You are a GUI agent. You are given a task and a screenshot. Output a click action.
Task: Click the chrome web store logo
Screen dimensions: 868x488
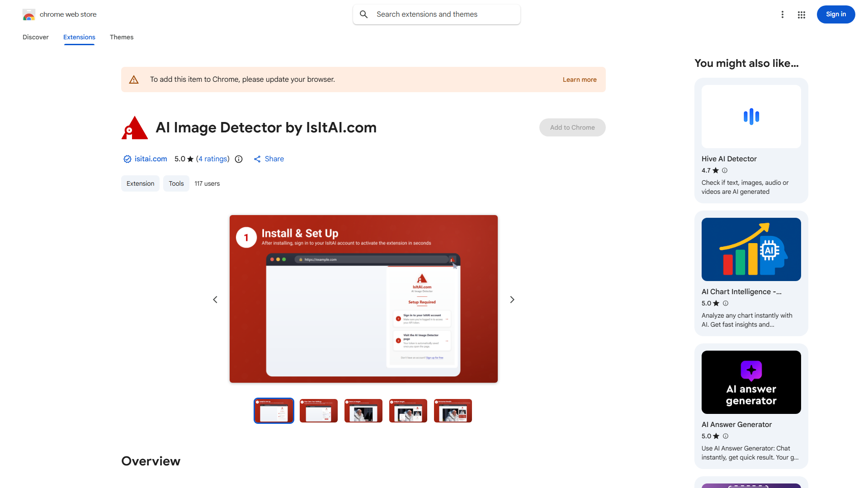point(29,14)
